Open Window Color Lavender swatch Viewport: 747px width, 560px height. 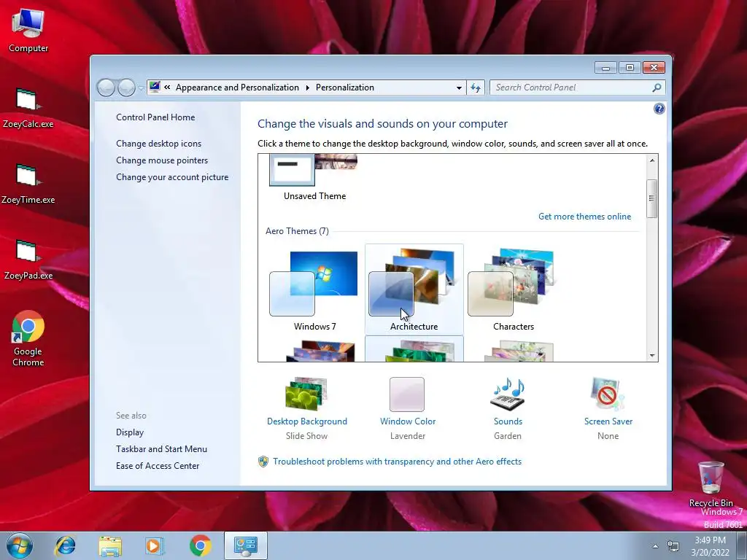407,408
